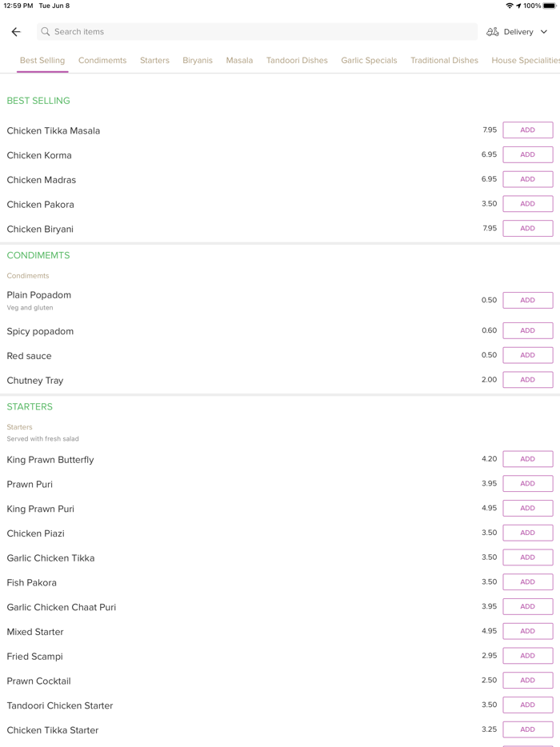Screen dimensions: 560x747
Task: Add Plain Popadom to basket
Action: [x=527, y=301]
